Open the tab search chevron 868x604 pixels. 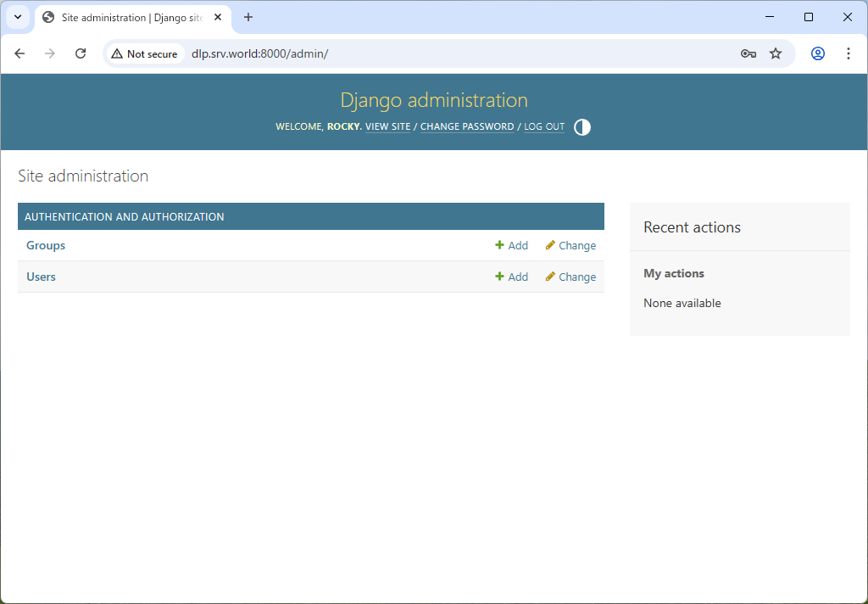[x=17, y=17]
